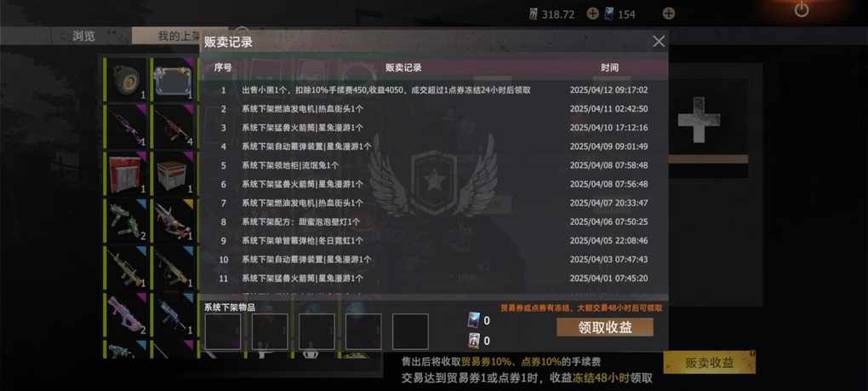Image resolution: width=868 pixels, height=391 pixels.
Task: Select the wooden crate item thumbnail
Action: pos(174,173)
